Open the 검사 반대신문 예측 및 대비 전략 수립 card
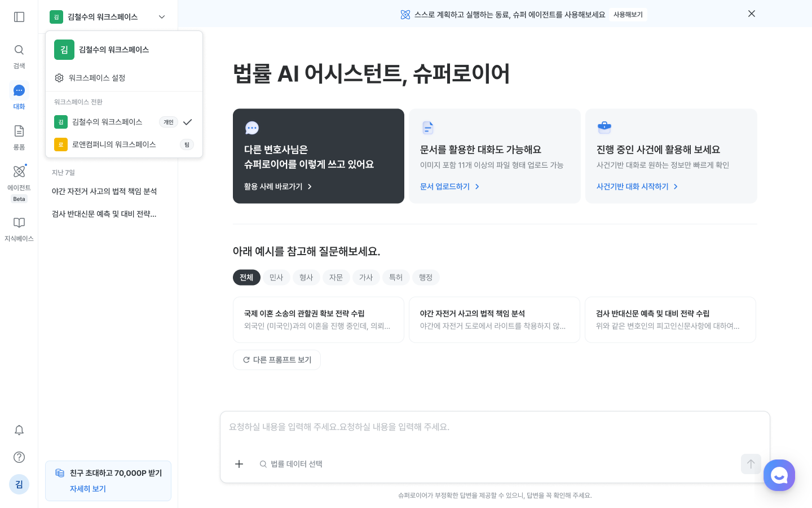This screenshot has height=508, width=812. [670, 320]
